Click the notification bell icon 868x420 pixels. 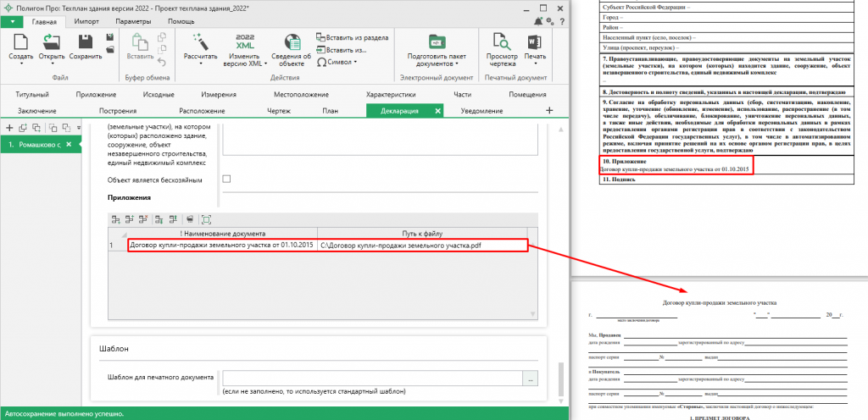(x=539, y=20)
